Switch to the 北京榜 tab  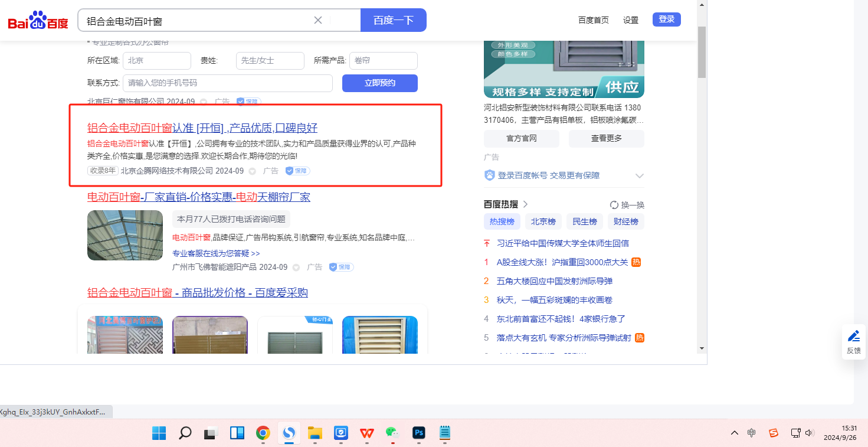pyautogui.click(x=543, y=221)
